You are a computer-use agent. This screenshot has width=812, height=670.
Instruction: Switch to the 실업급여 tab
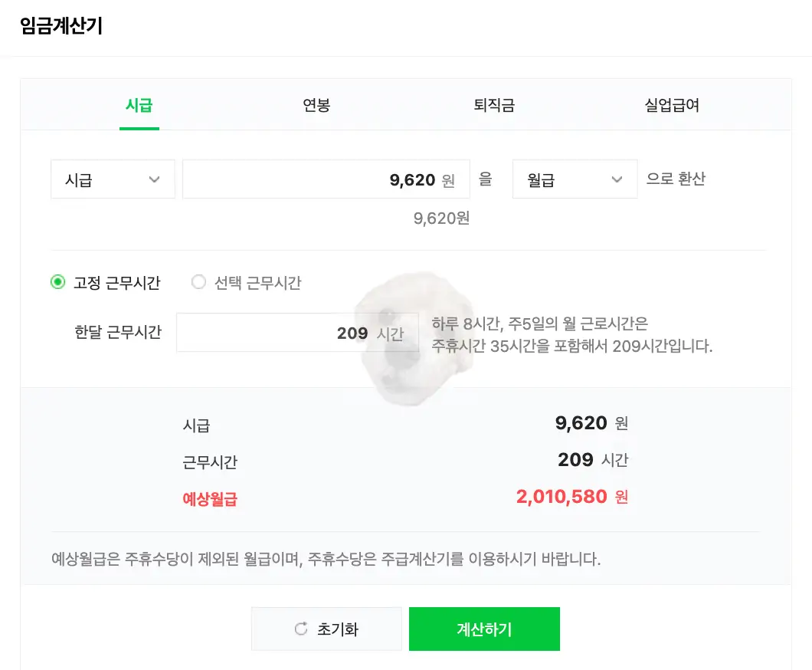[673, 105]
